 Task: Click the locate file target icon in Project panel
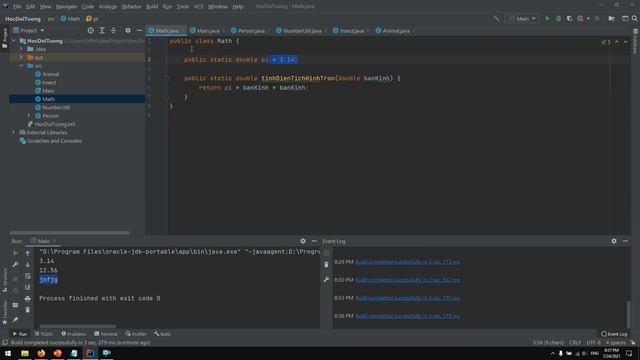(x=91, y=31)
